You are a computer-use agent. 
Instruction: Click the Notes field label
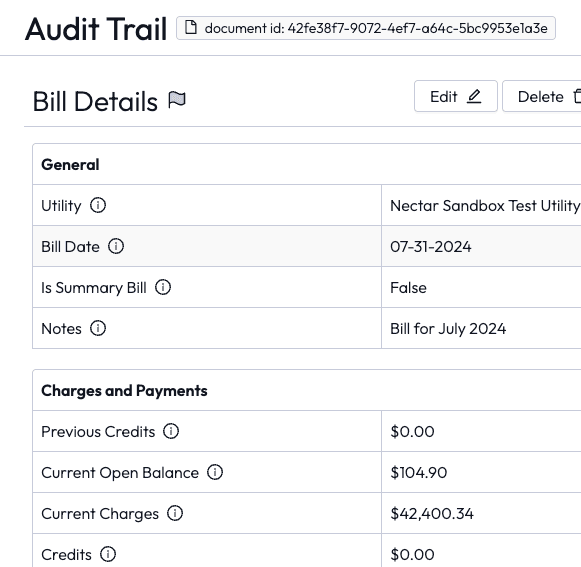[x=61, y=329]
